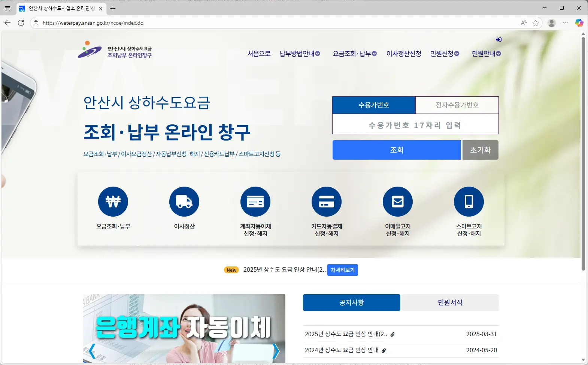
Task: Open attachment icon for 2025년 상수도 요금 notice
Action: 392,334
